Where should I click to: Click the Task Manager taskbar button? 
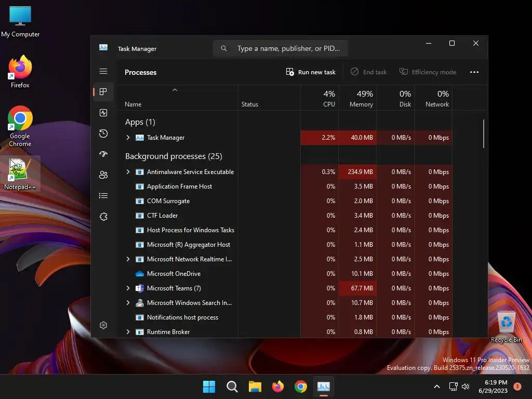(324, 387)
